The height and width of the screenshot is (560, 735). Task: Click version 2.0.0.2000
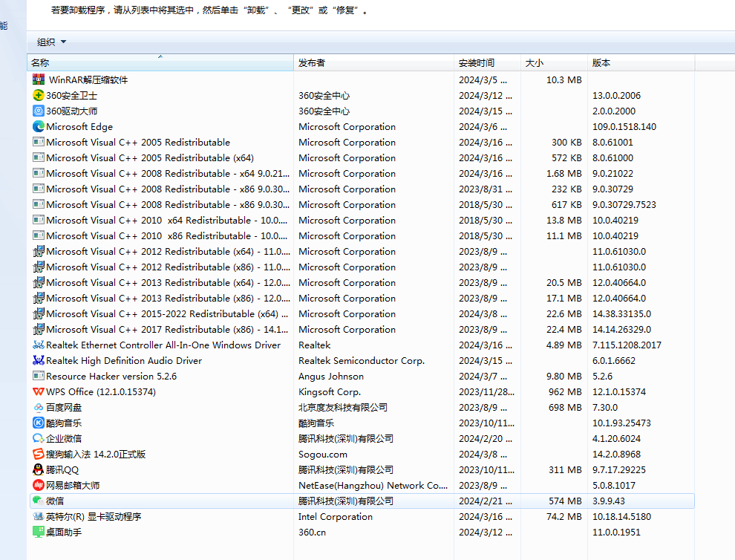pos(614,111)
